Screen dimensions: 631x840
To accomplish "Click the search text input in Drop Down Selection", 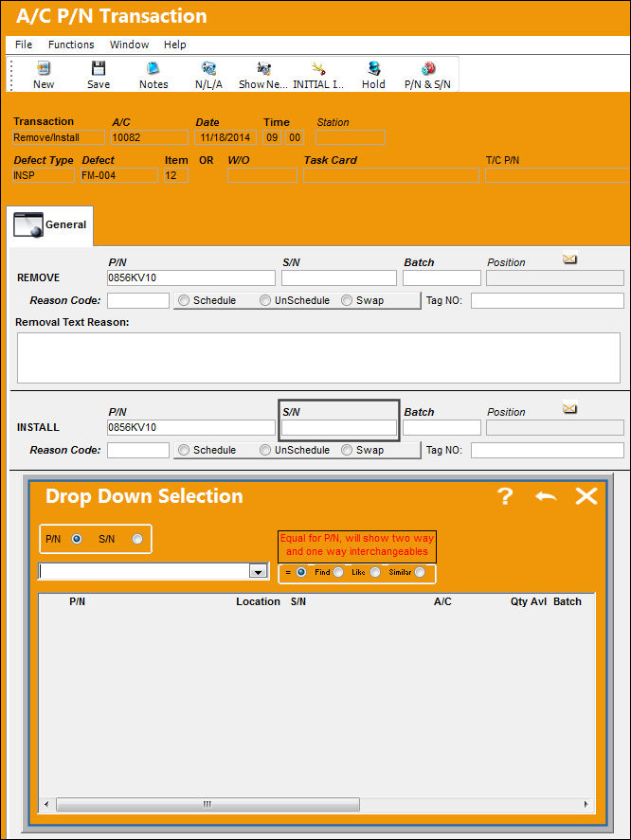I will coord(145,572).
